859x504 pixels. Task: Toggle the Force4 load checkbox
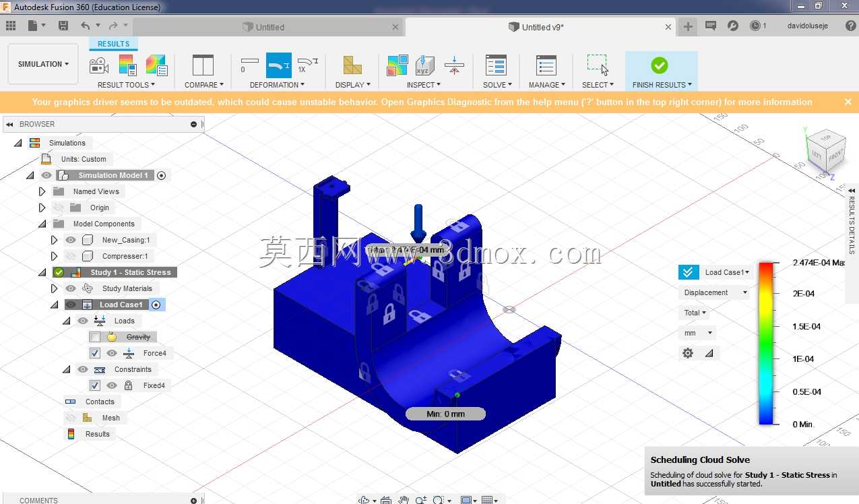pos(95,353)
